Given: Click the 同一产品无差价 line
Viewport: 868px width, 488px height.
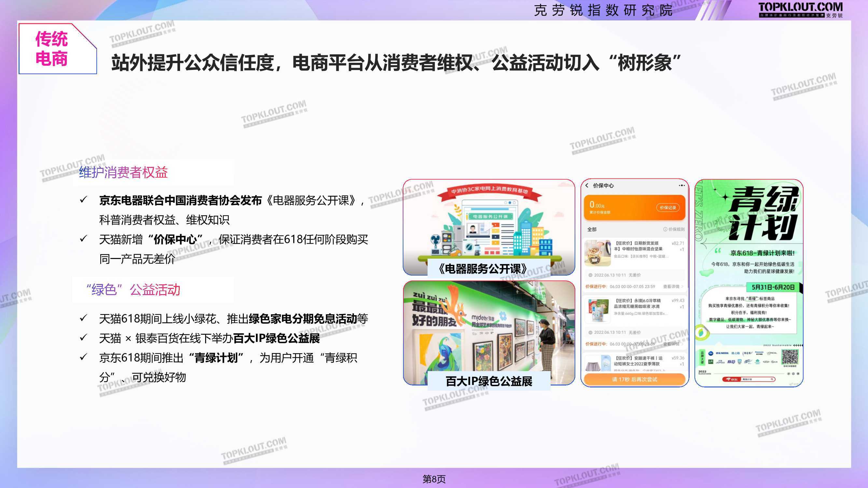Looking at the screenshot, I should (137, 259).
